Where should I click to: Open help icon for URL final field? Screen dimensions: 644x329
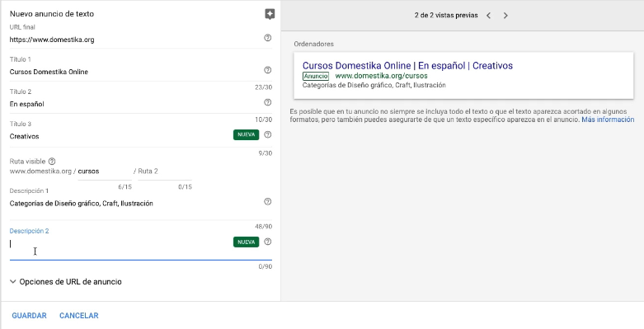(x=267, y=38)
